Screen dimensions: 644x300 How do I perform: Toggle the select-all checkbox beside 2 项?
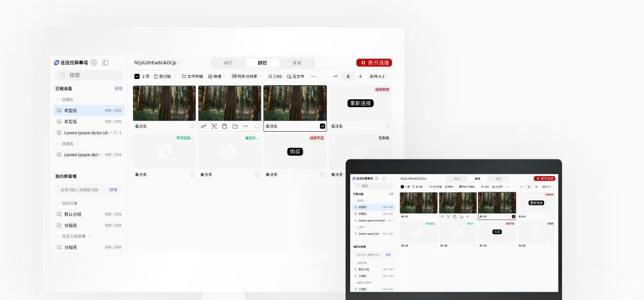click(137, 76)
